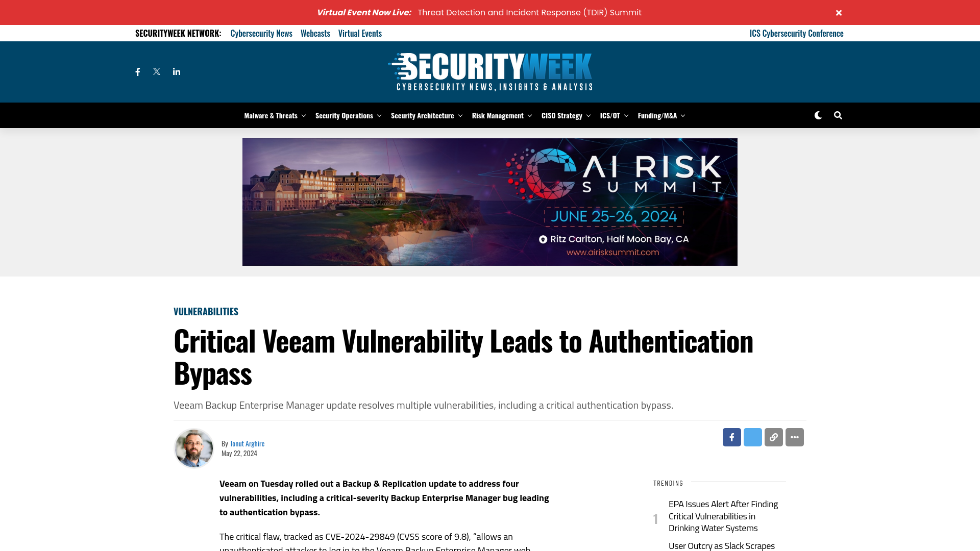The height and width of the screenshot is (551, 980).
Task: Share article via Facebook icon
Action: pos(731,437)
